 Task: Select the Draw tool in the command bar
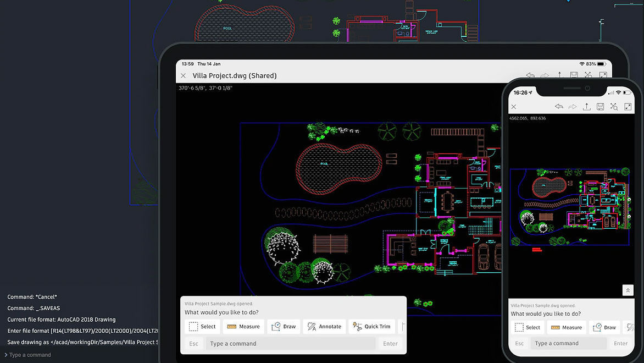pyautogui.click(x=284, y=326)
